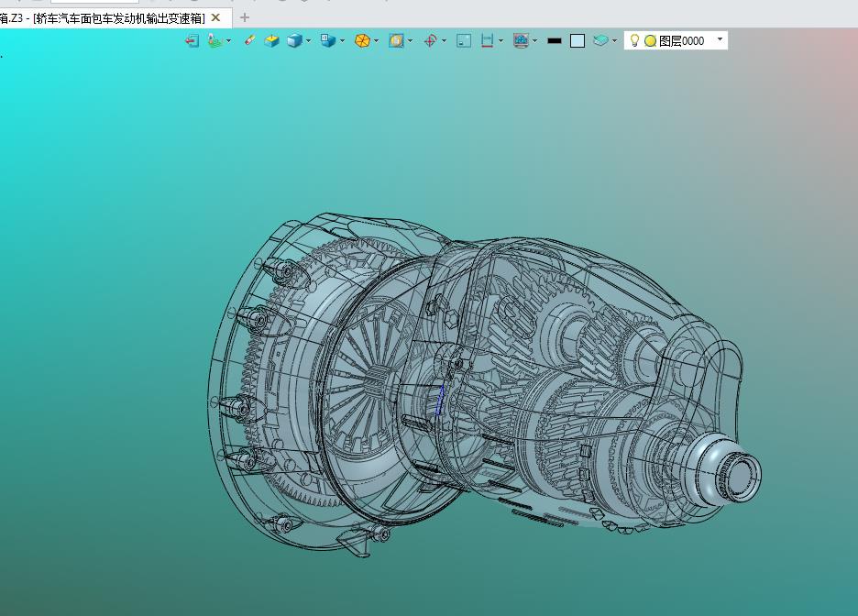Expand the orange pie icon dropdown arrow
The image size is (858, 616).
click(376, 40)
